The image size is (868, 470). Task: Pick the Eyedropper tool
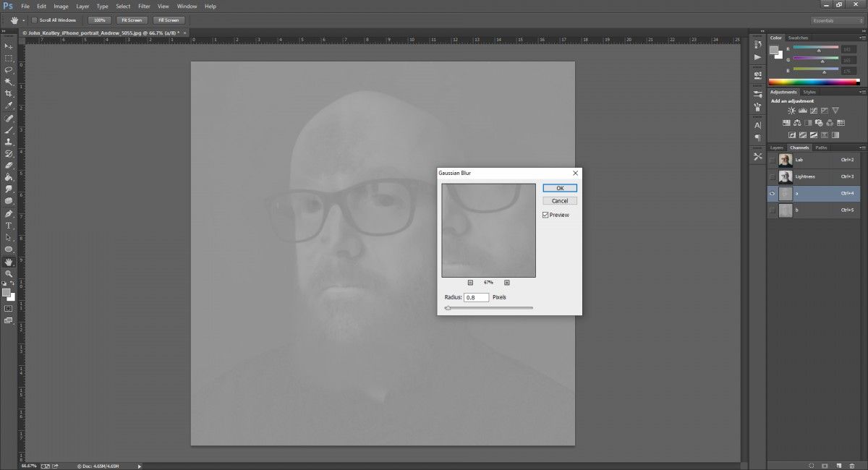point(9,106)
